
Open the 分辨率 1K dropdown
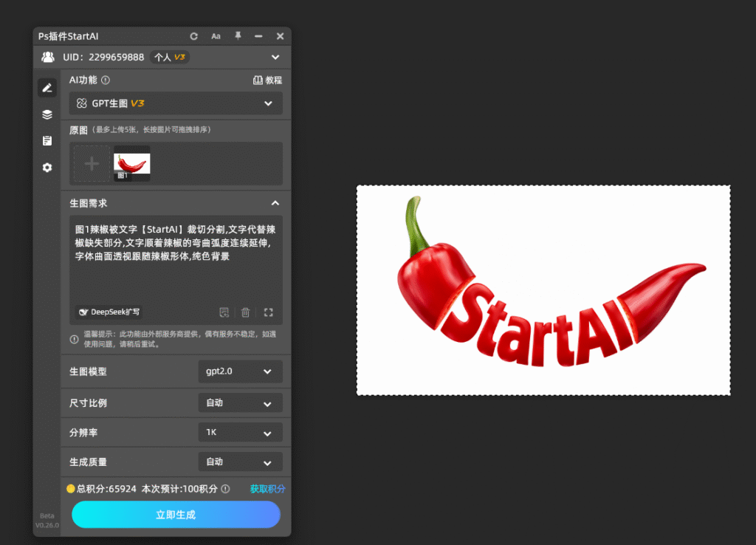[x=240, y=432]
